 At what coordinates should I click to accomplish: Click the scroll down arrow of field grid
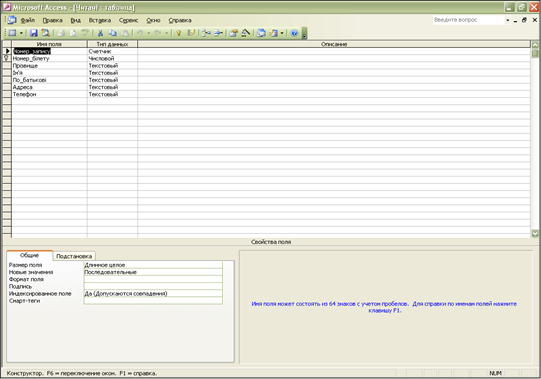[535, 233]
